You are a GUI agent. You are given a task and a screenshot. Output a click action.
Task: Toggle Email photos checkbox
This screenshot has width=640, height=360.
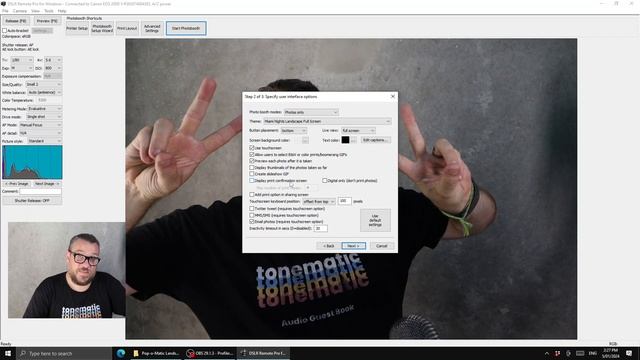coord(252,221)
